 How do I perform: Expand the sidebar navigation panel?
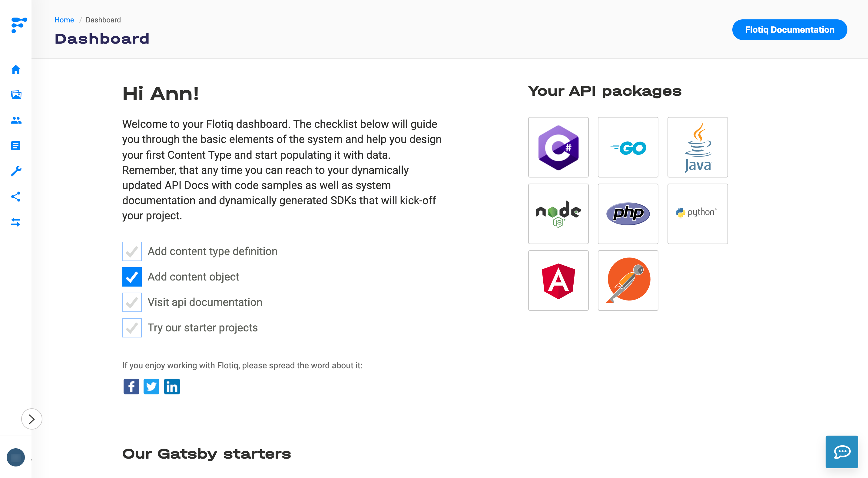[x=32, y=419]
